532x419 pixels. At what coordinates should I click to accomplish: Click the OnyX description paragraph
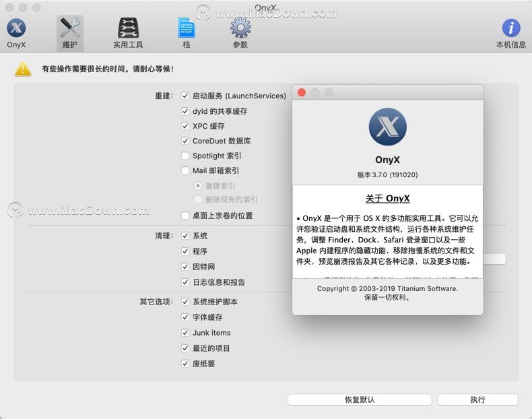(x=387, y=240)
